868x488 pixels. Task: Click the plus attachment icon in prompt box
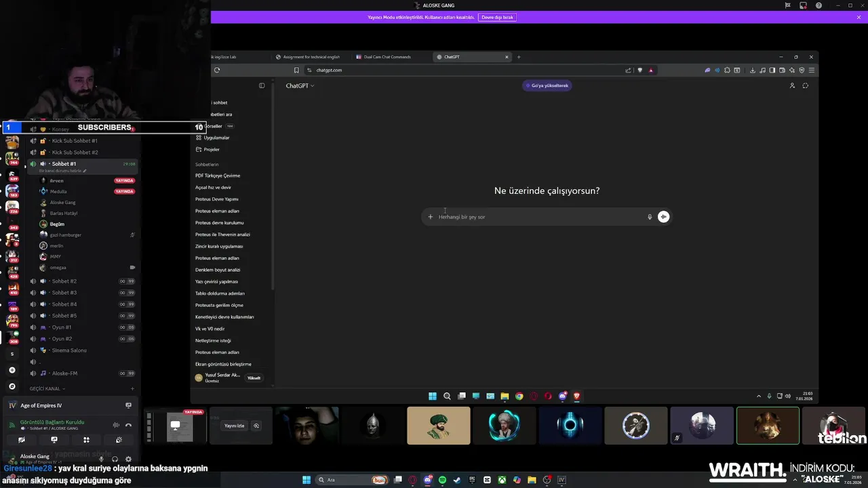(x=430, y=217)
